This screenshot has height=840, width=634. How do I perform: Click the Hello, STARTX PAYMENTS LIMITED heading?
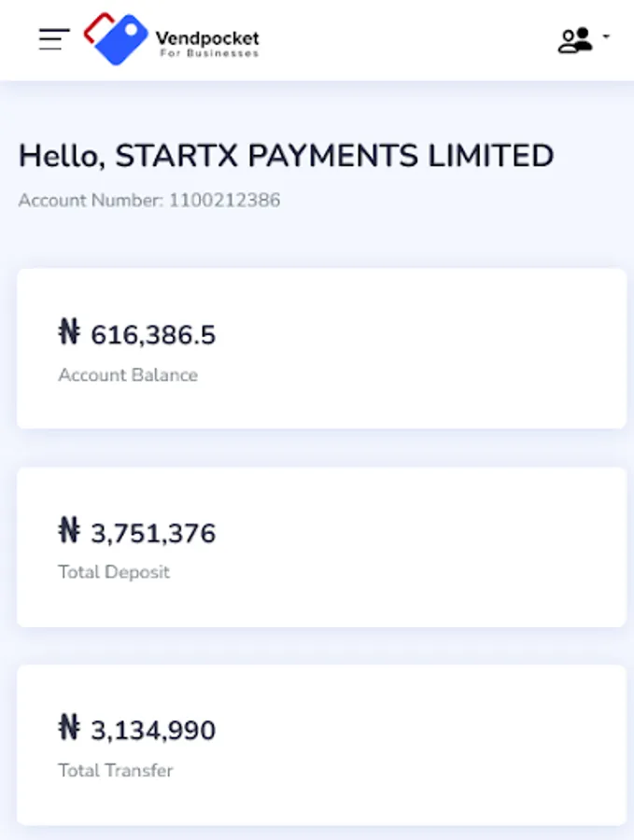point(286,156)
